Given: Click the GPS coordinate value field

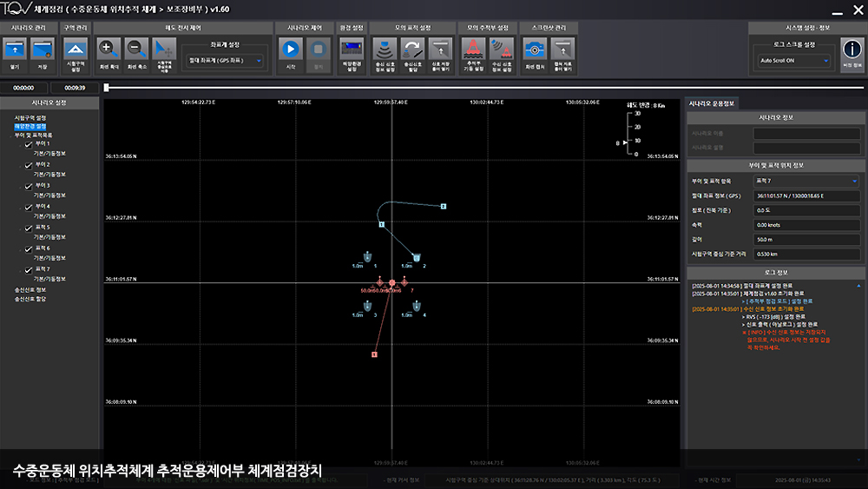Looking at the screenshot, I should (x=806, y=195).
